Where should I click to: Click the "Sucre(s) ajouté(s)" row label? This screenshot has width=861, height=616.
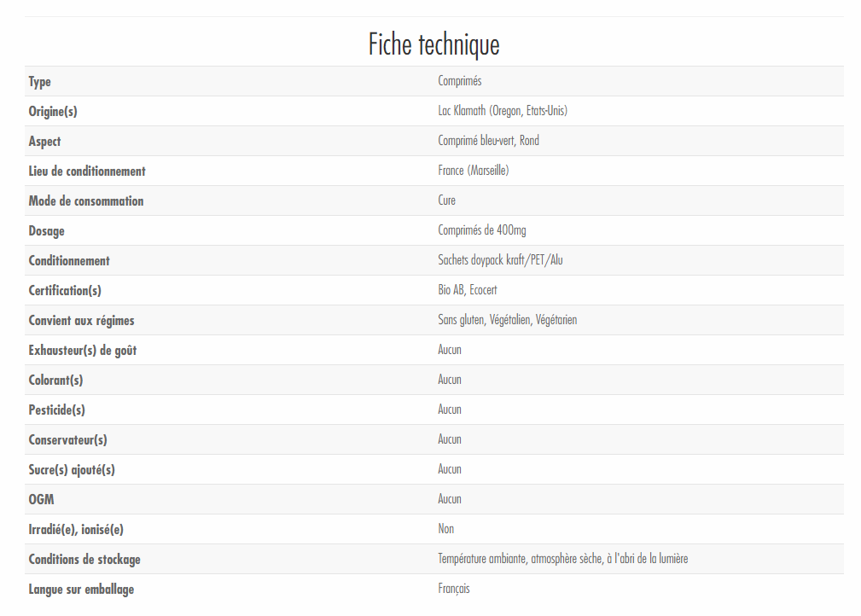[72, 469]
